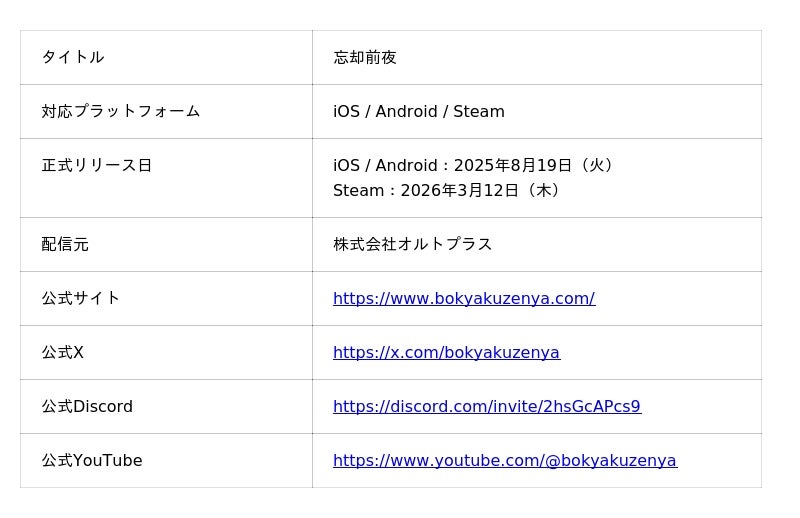Image resolution: width=800 pixels, height=518 pixels.
Task: Click the iOS / Android / Steam text
Action: point(419,111)
